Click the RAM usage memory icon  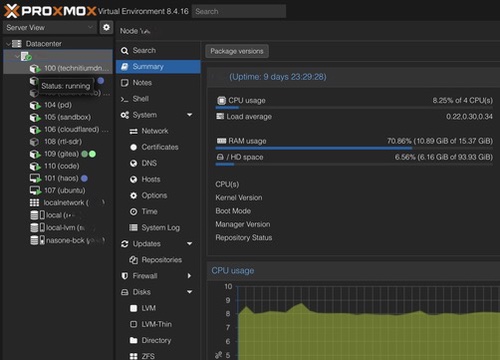[x=221, y=141]
